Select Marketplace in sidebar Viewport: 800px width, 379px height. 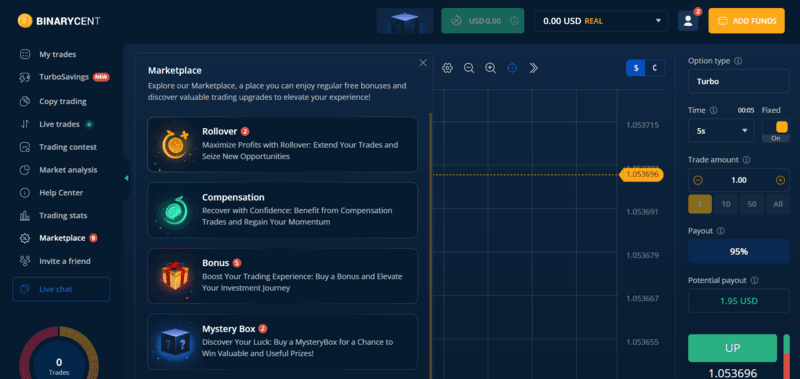point(62,238)
